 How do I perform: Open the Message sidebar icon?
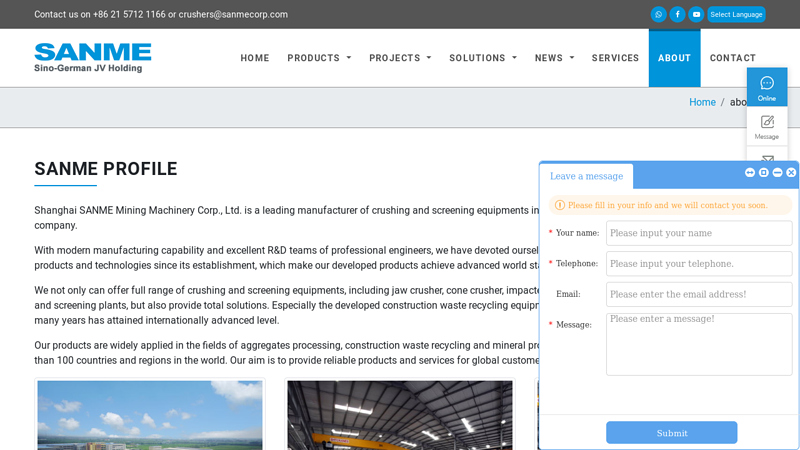tap(767, 127)
